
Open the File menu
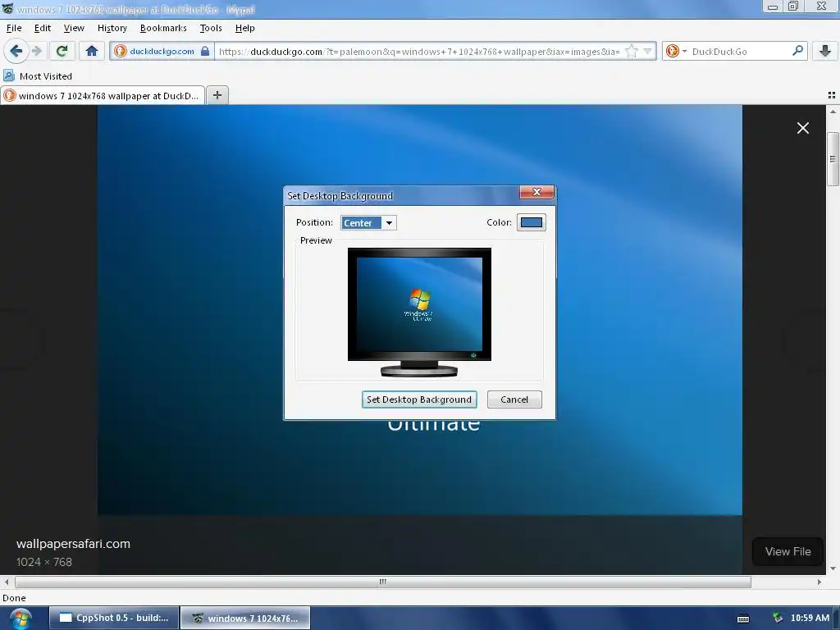(x=14, y=28)
